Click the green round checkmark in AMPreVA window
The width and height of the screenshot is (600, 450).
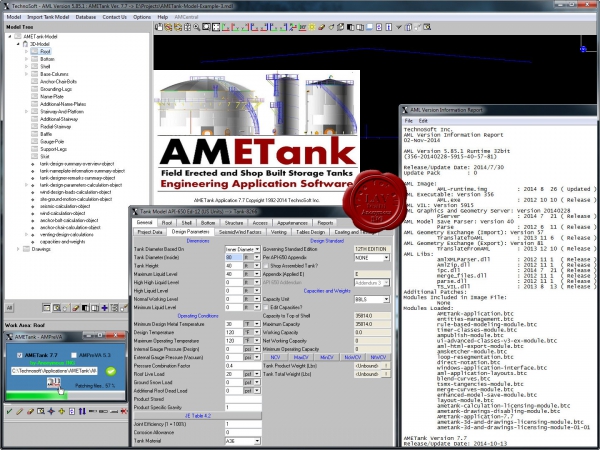111,371
